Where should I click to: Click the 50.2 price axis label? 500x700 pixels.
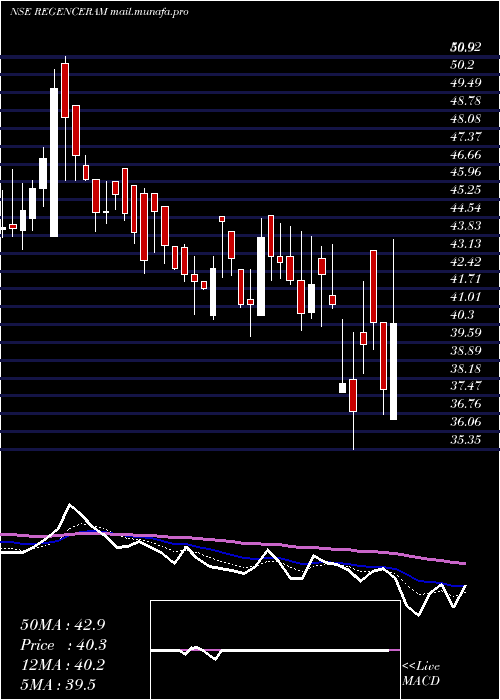pos(462,65)
